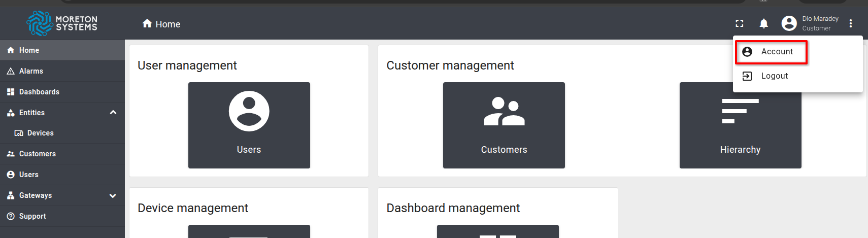Open the Hierarchy card
868x238 pixels.
[x=740, y=125]
